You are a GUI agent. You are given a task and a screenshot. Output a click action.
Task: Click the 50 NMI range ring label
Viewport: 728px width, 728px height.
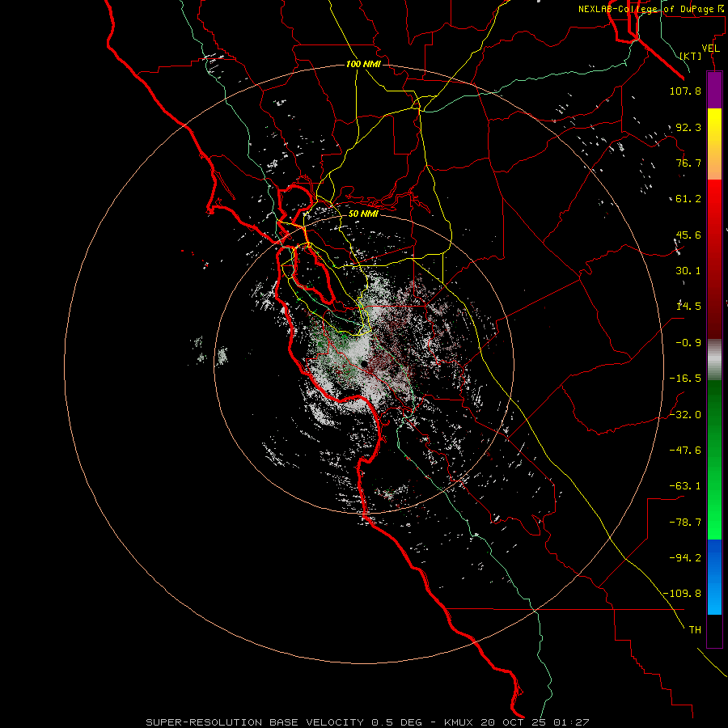(x=363, y=214)
